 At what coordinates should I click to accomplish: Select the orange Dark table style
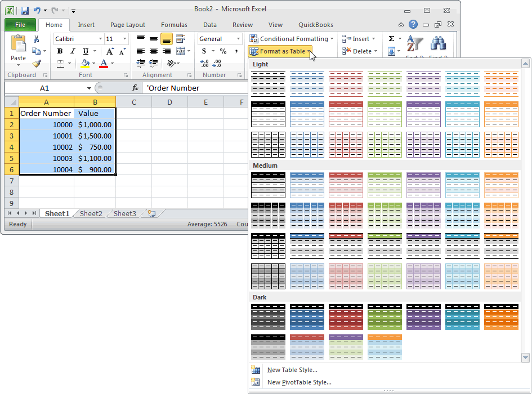[501, 317]
